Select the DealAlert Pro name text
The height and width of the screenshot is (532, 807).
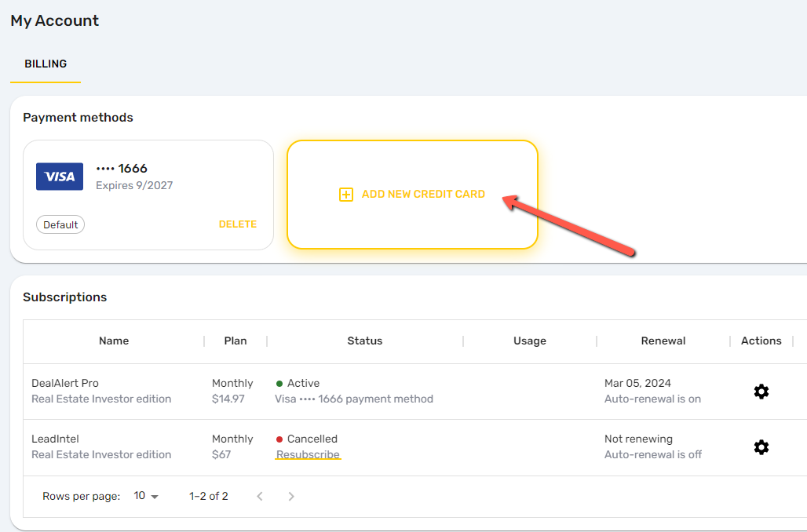coord(65,384)
